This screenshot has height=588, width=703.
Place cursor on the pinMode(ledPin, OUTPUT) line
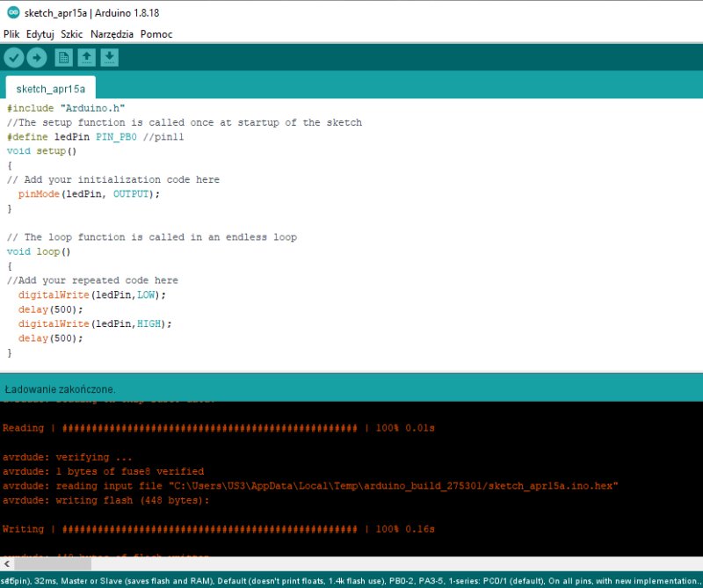[89, 194]
